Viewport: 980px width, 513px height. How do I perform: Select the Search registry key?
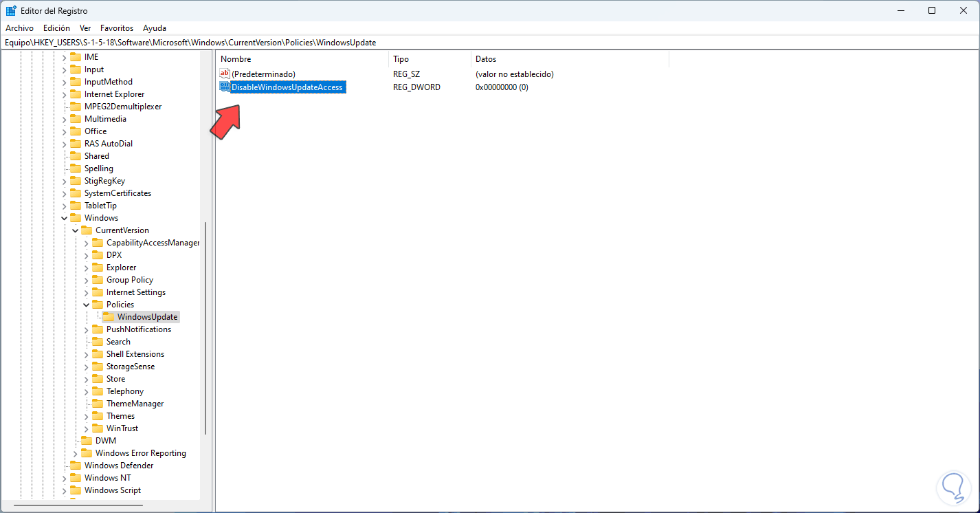[x=118, y=342]
